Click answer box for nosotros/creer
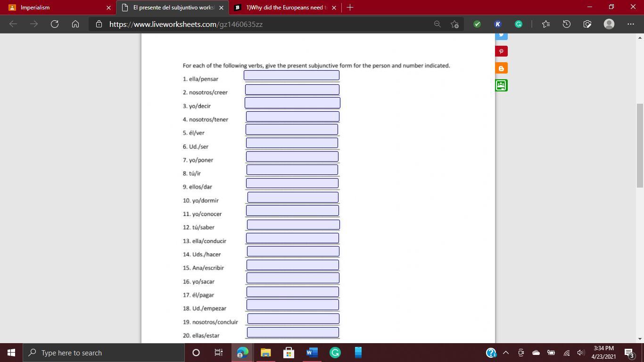644x362 pixels. point(292,89)
